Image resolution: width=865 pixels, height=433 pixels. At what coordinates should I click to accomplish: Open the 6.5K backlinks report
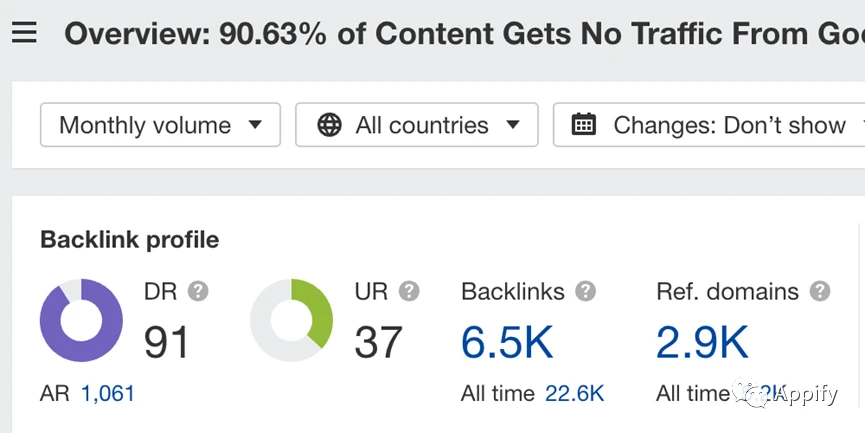point(506,343)
